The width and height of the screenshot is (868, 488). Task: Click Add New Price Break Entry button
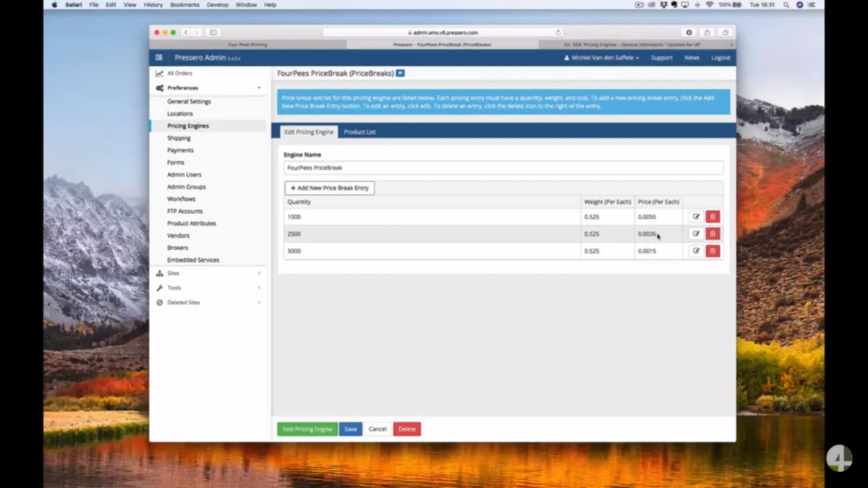click(x=330, y=188)
